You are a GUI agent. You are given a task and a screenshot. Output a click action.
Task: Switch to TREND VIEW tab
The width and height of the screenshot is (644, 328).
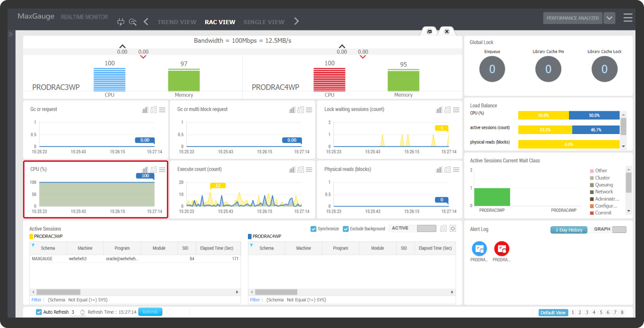click(x=177, y=22)
